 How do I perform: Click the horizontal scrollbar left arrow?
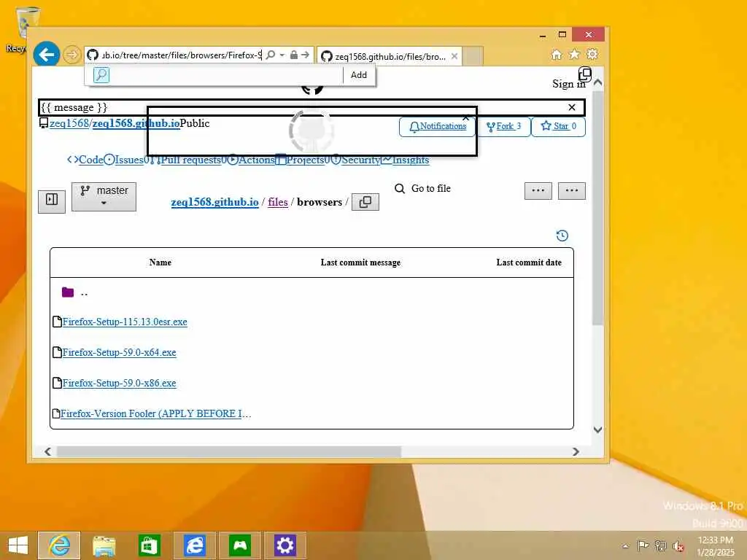tap(47, 451)
